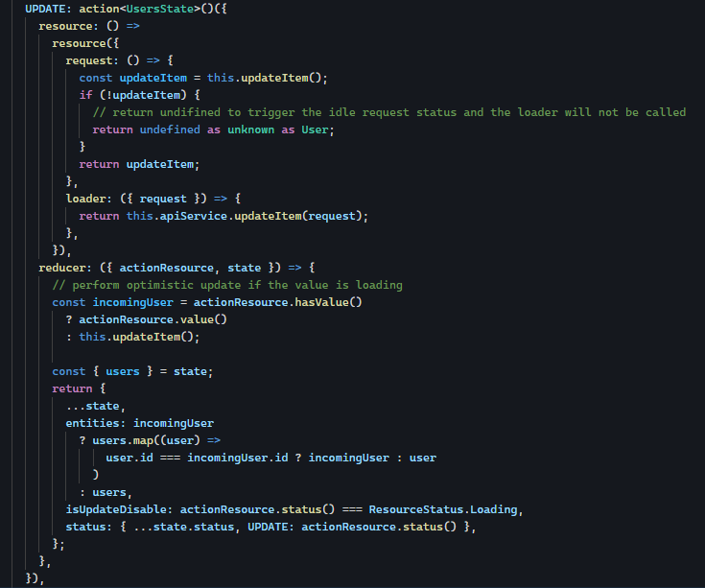Click '...state.status' spread in status object

coord(183,527)
